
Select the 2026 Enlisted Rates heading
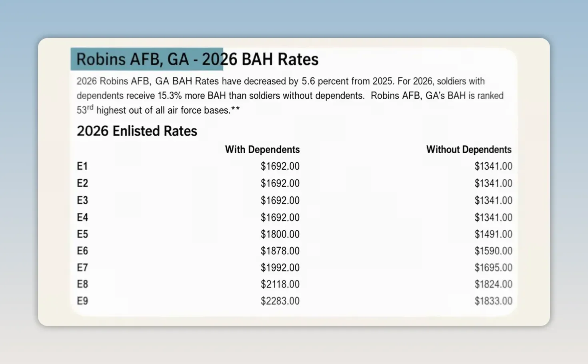[x=137, y=131]
